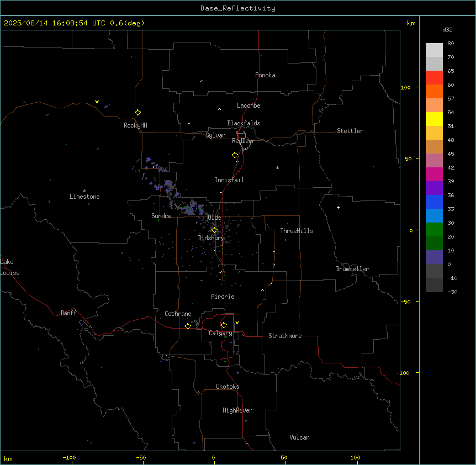Click the Didsbury label

tap(211, 238)
